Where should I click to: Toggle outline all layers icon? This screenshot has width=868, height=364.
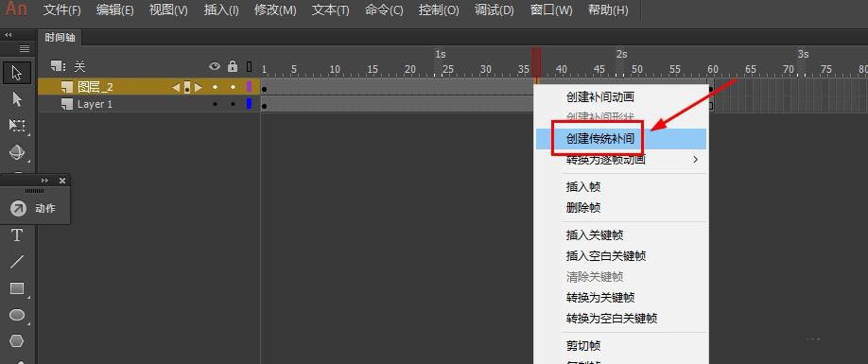coord(249,67)
